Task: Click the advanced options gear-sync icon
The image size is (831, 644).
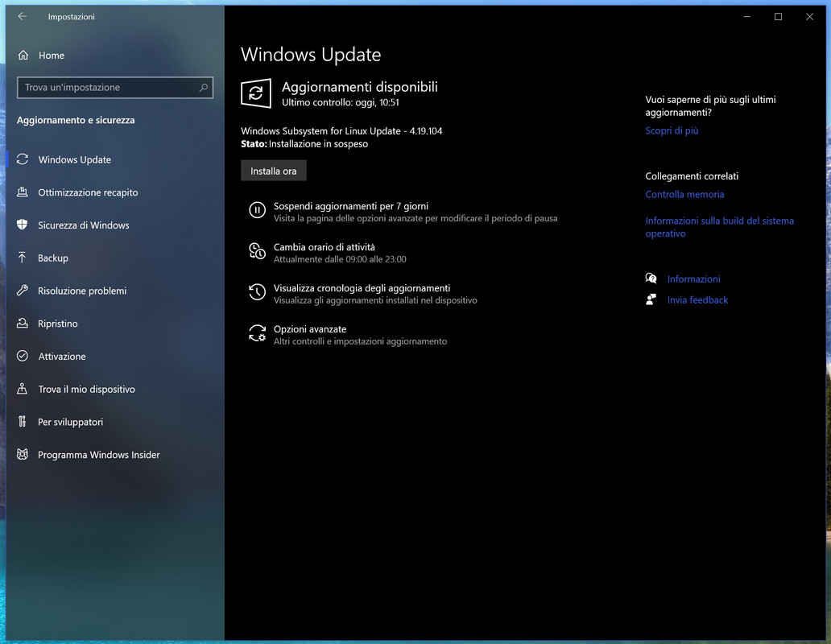Action: (257, 333)
